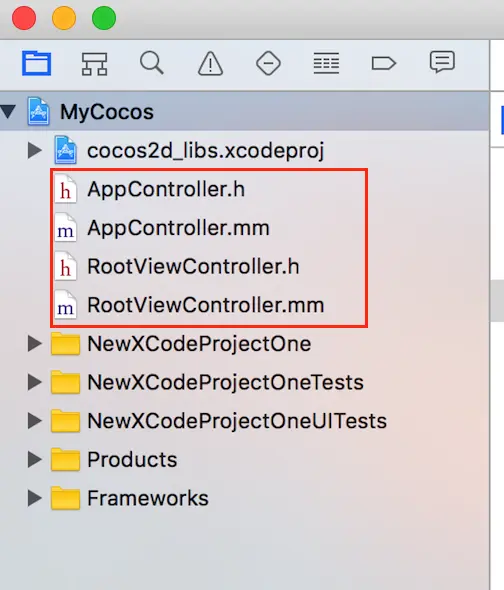Viewport: 504px width, 590px height.
Task: Select the NewXCodeProjectOneUITests label
Action: click(237, 421)
